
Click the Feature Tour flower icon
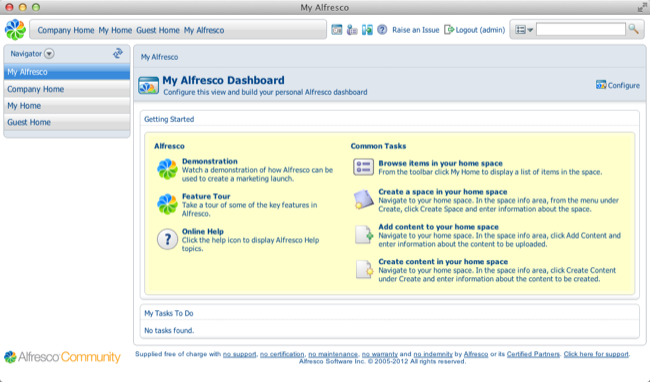click(167, 204)
